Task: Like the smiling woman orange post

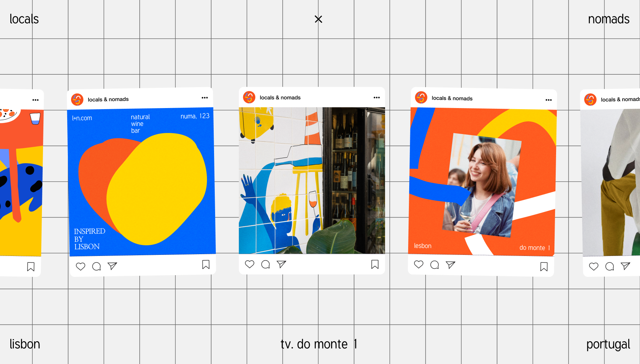Action: [x=419, y=264]
